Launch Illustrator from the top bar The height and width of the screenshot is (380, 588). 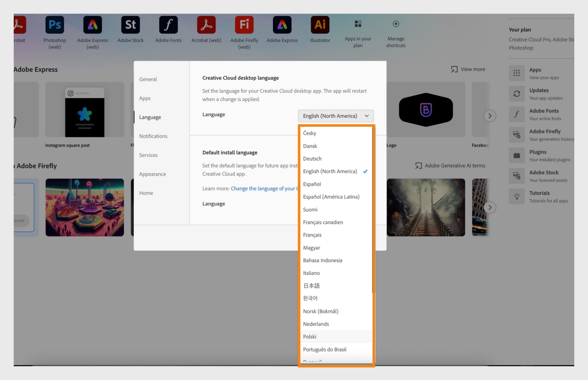pyautogui.click(x=320, y=25)
